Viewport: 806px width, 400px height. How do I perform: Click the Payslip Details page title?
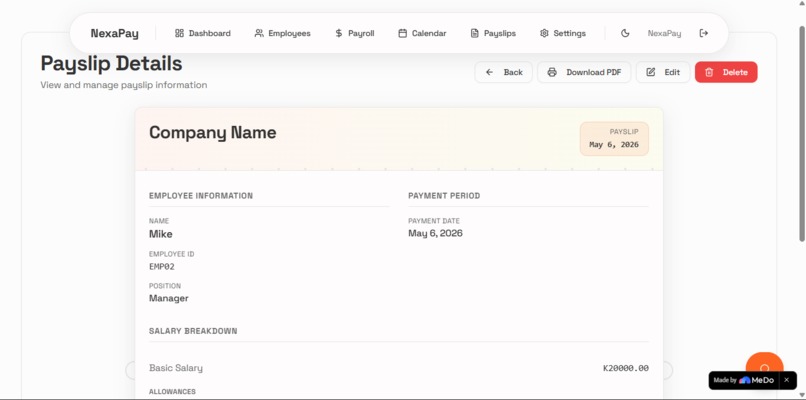click(112, 64)
